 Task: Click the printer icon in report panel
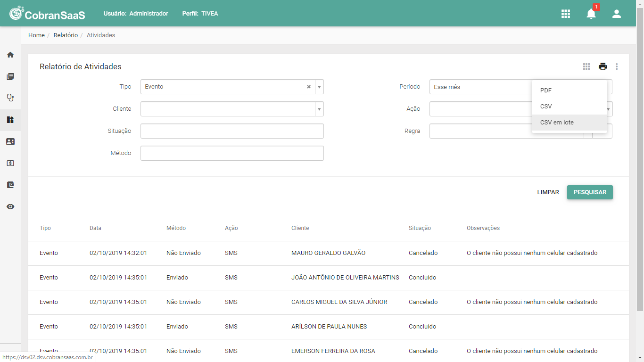point(603,66)
